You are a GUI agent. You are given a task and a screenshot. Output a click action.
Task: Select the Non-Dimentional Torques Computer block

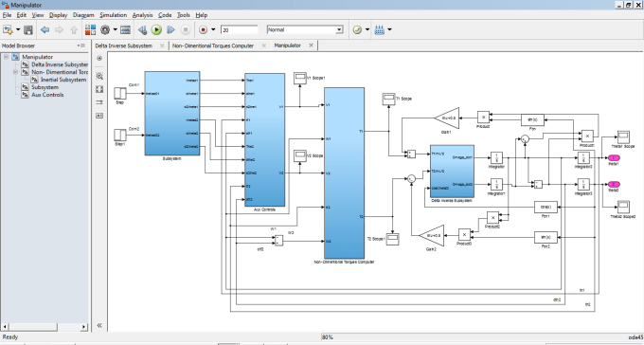tap(344, 173)
